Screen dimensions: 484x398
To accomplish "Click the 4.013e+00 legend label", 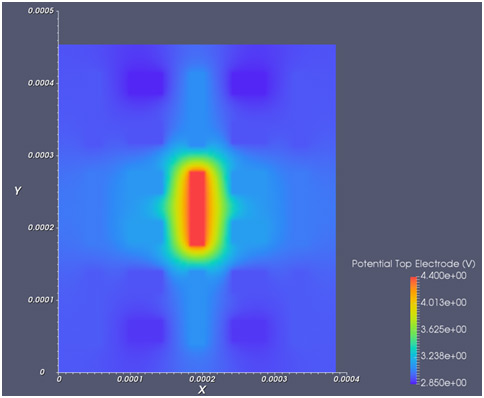I will [443, 303].
